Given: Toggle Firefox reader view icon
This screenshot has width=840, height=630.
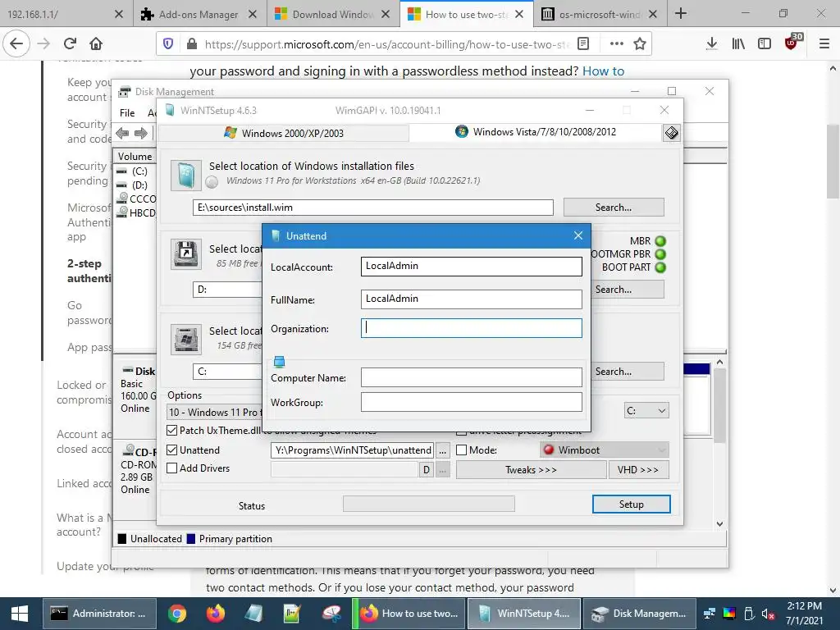Looking at the screenshot, I should 583,44.
